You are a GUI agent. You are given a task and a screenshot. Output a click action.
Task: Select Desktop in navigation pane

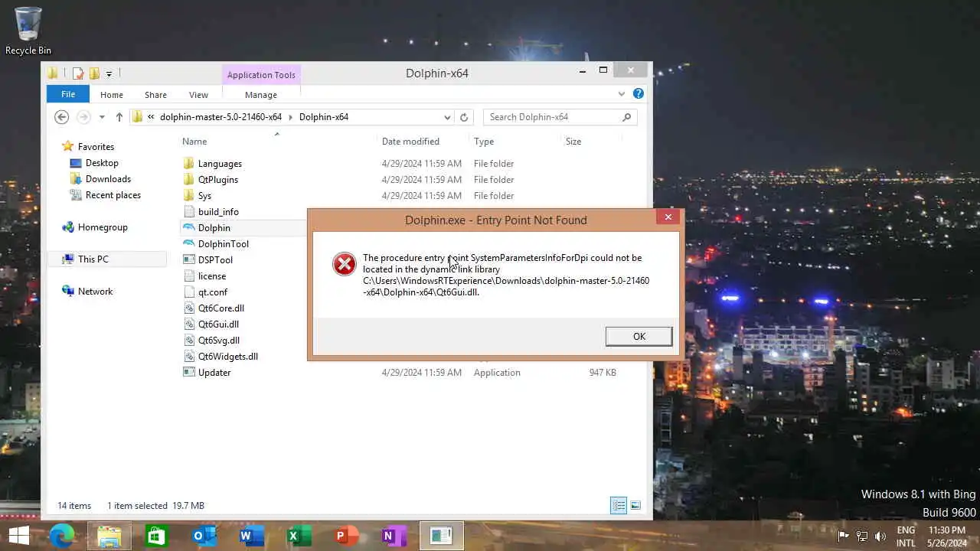click(x=102, y=162)
